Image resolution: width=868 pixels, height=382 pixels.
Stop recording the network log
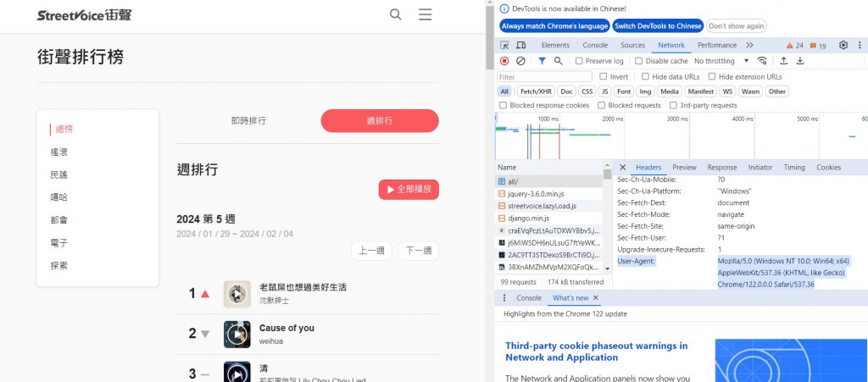[504, 61]
